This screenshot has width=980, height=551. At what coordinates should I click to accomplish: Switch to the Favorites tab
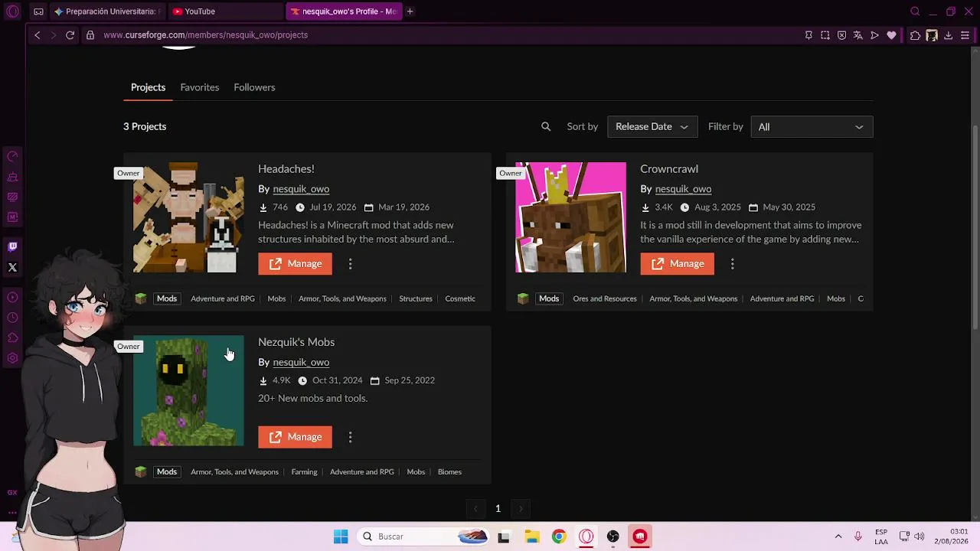click(200, 87)
